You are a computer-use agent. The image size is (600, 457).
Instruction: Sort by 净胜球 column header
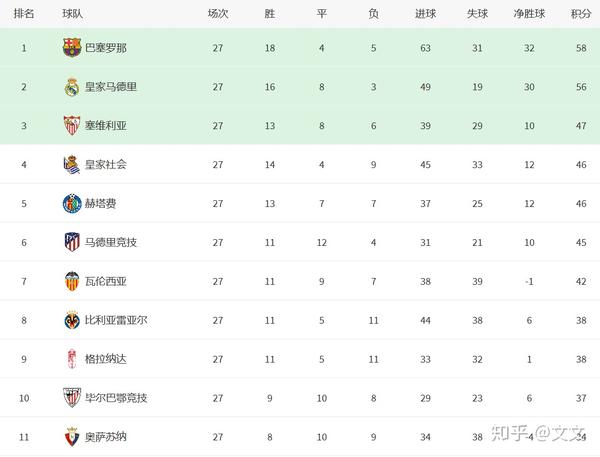click(x=529, y=14)
